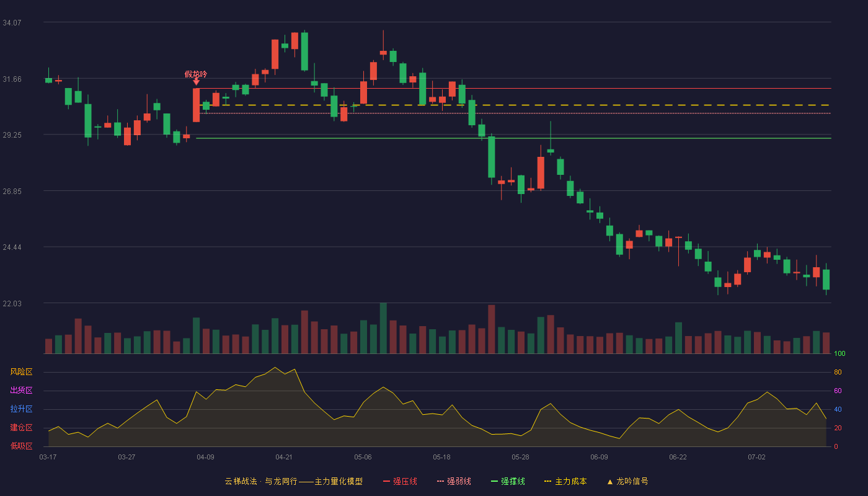Click the yellow triangle 龙吟信号 legend icon
This screenshot has width=868, height=496.
click(609, 482)
